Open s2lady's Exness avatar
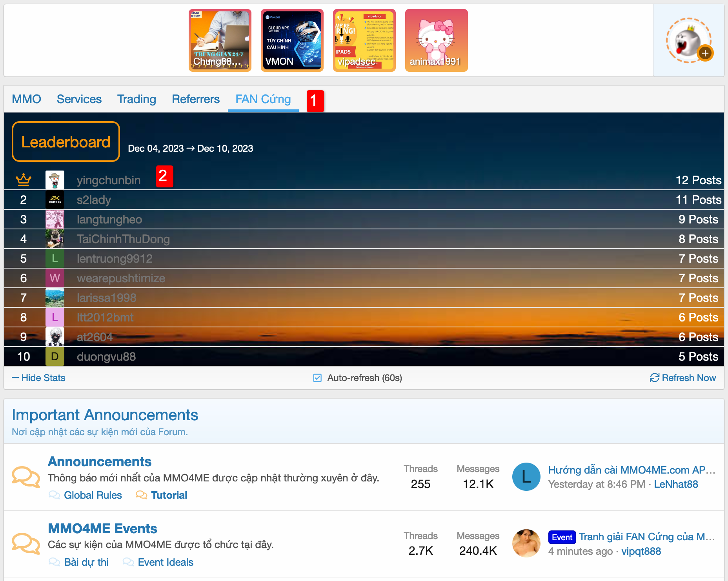 55,200
